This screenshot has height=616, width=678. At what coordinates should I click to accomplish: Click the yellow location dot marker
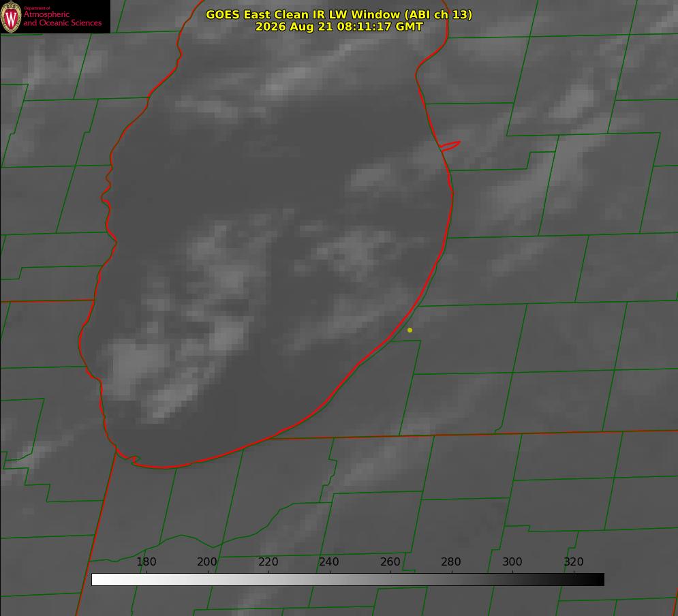click(410, 330)
